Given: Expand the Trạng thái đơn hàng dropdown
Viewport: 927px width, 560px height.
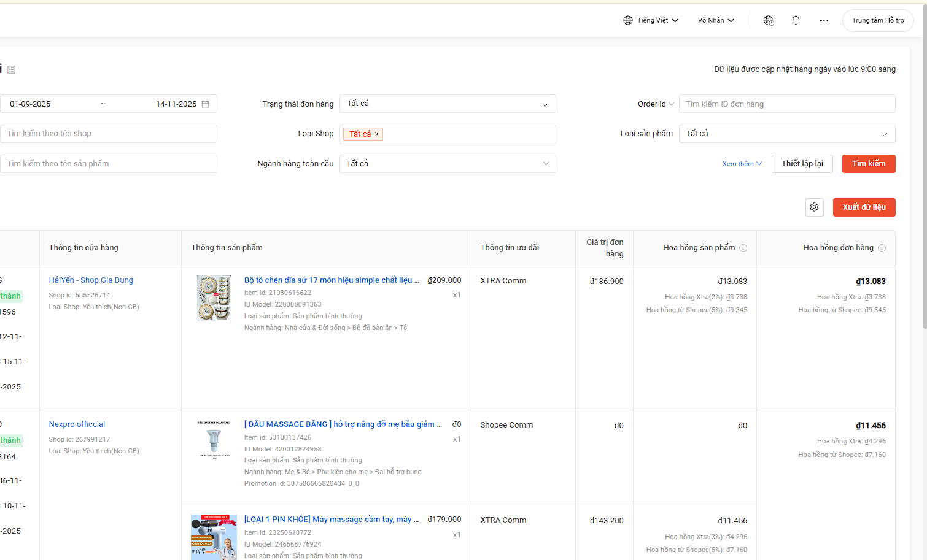Looking at the screenshot, I should pos(447,104).
